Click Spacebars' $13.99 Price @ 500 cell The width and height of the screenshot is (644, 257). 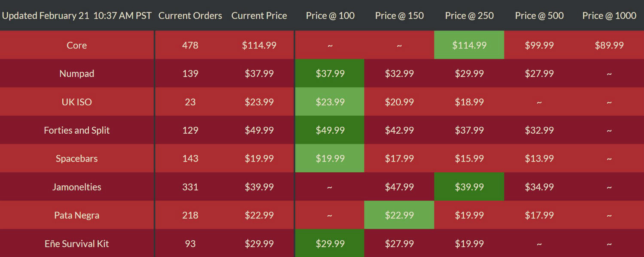[x=539, y=159]
